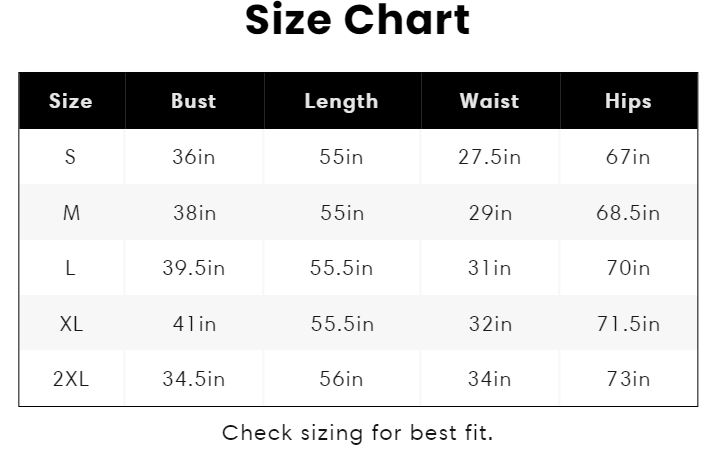Image resolution: width=716 pixels, height=458 pixels.
Task: Click the 68.5in hips value
Action: click(628, 213)
